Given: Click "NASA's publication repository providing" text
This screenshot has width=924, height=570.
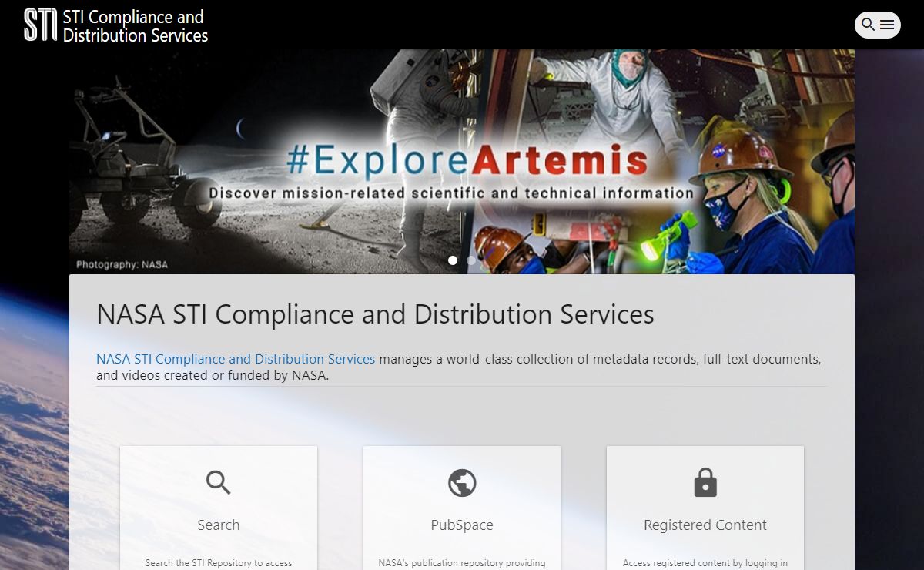Looking at the screenshot, I should click(x=462, y=563).
